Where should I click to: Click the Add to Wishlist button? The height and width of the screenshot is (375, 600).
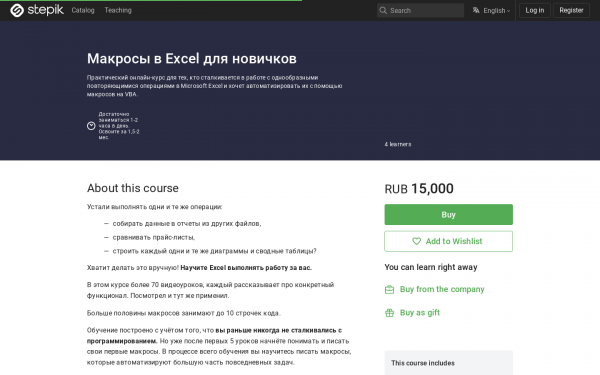pos(448,241)
